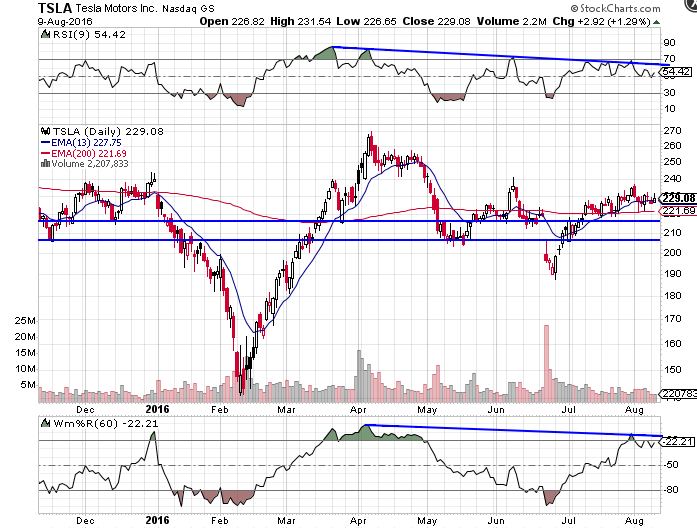Click the 150 price axis label

click(673, 369)
